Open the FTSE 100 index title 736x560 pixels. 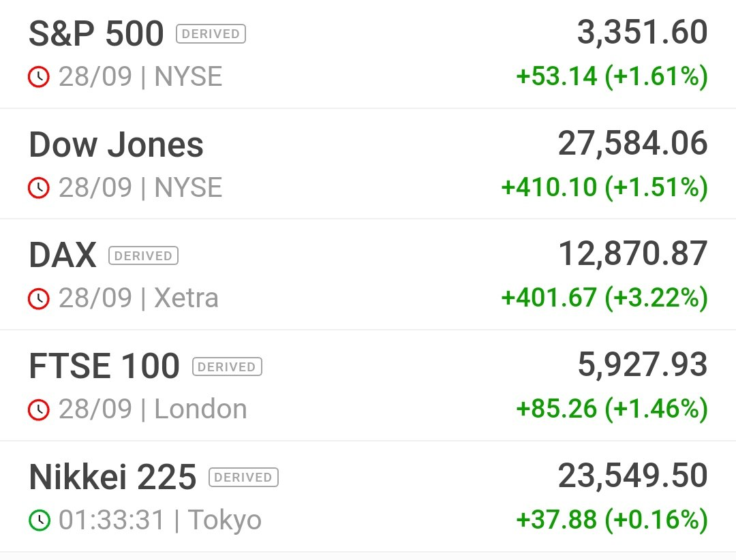tap(104, 366)
